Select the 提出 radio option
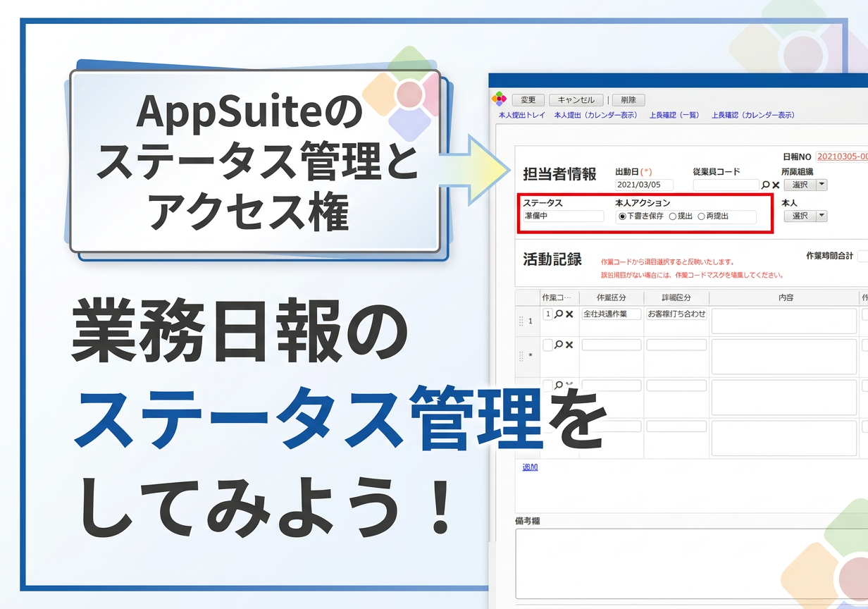This screenshot has width=868, height=609. (x=673, y=216)
